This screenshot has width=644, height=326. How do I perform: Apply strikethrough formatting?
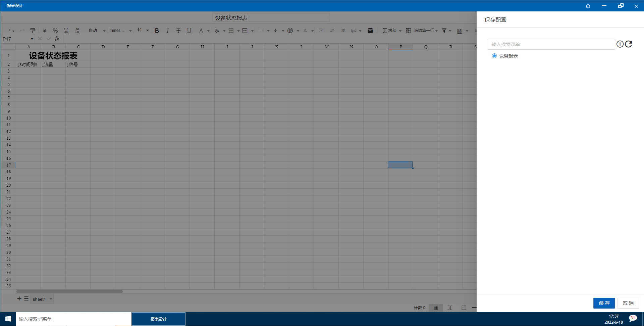click(x=178, y=31)
